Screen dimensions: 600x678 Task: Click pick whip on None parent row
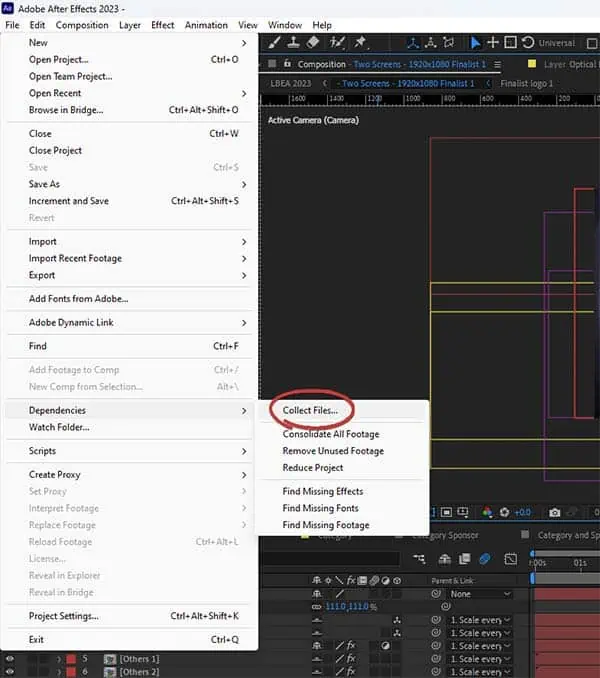436,594
